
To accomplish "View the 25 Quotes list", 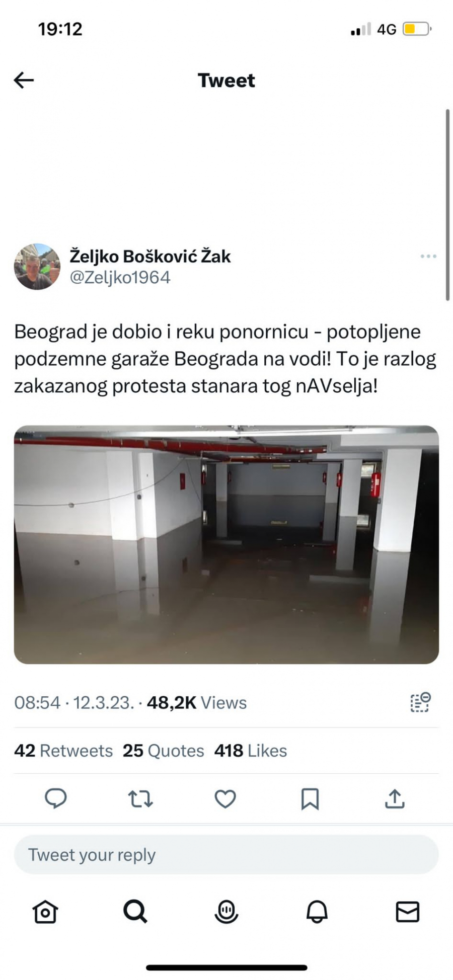I will tap(164, 751).
